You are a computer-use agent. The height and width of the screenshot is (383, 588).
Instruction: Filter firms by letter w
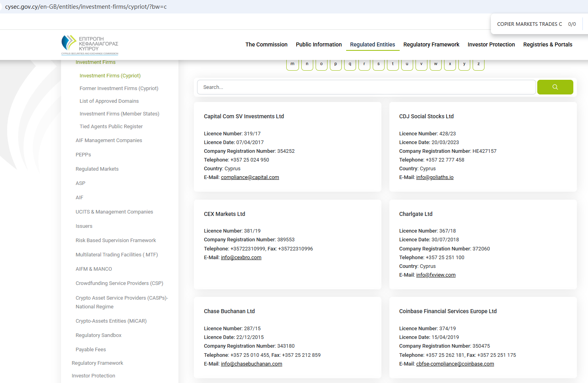point(435,64)
